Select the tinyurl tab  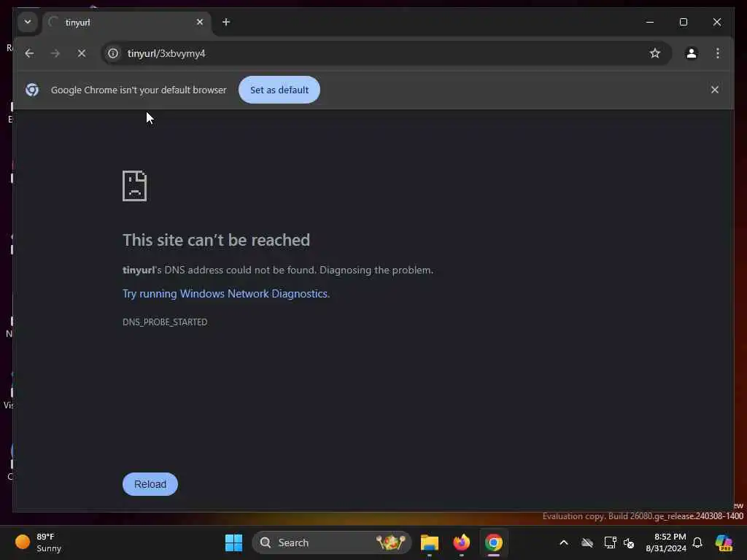(127, 23)
